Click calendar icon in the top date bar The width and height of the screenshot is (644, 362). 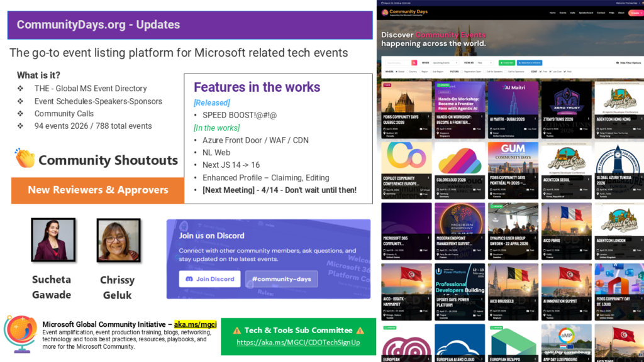[382, 3]
